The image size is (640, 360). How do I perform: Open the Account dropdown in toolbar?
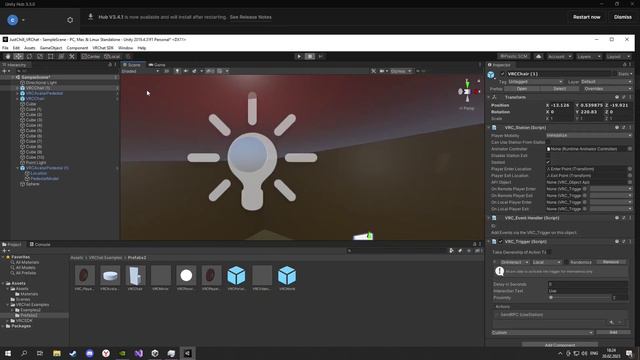559,56
